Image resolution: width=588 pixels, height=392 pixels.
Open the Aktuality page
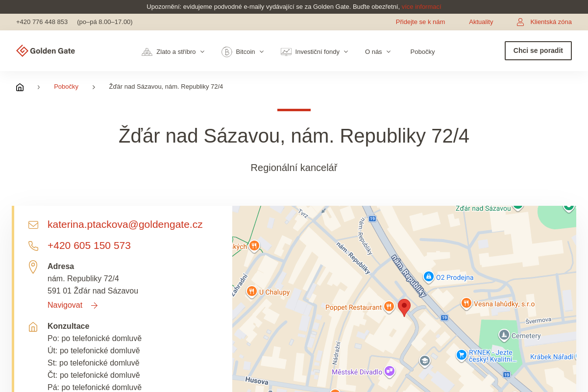[481, 22]
